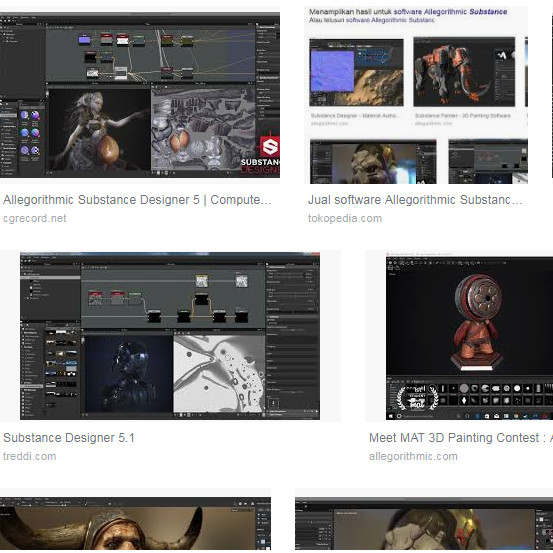Open the Meet MAT 3D Painting Contest thumbnail
The image size is (553, 553).
point(469,336)
